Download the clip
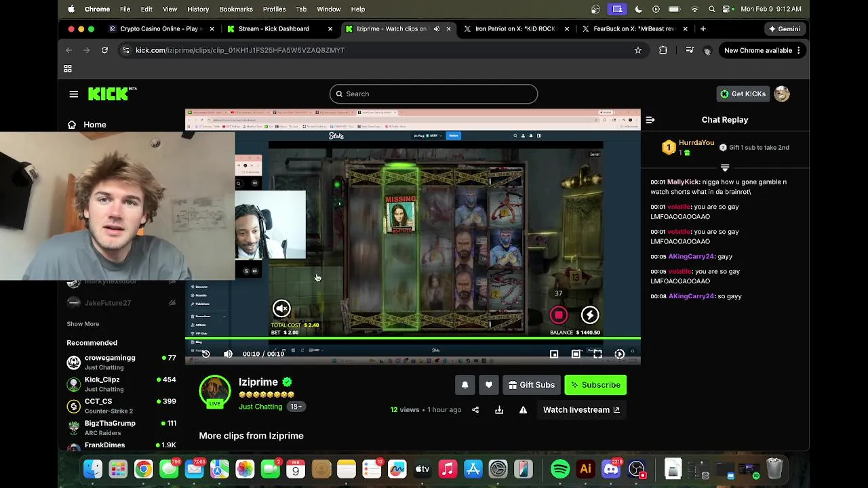The image size is (868, 488). point(499,410)
